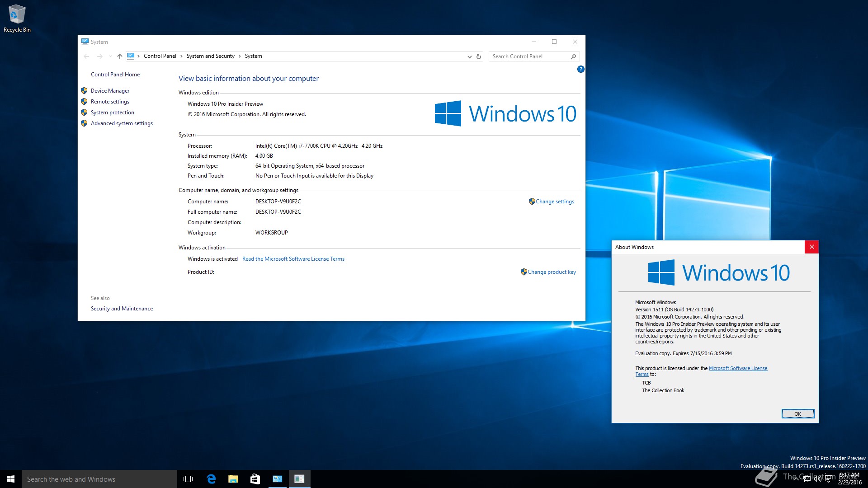Click 'Windows 10 Pro Insider Preview' edition text

[225, 104]
